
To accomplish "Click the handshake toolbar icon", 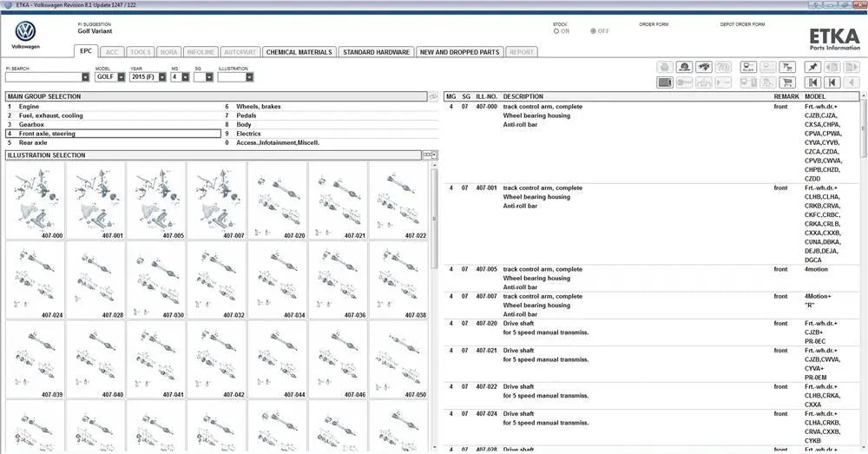I will [704, 67].
